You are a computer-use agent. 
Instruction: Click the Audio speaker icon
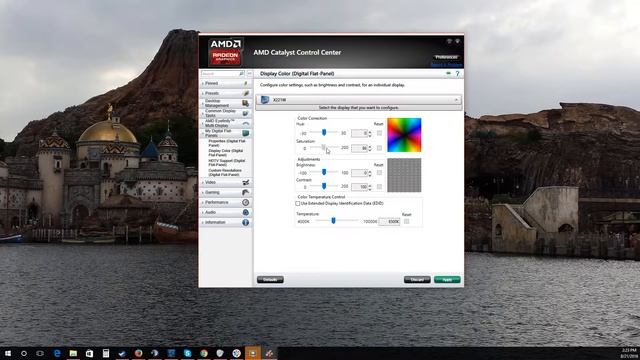[x=246, y=212]
